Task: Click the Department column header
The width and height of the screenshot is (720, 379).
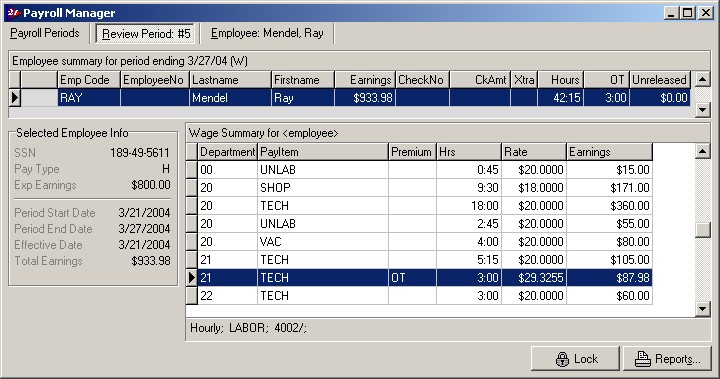Action: pos(227,152)
